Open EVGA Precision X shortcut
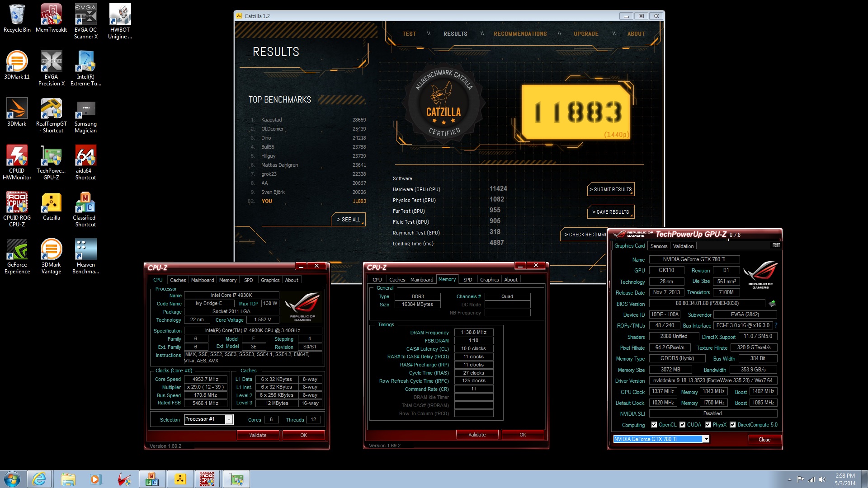 pos(51,69)
